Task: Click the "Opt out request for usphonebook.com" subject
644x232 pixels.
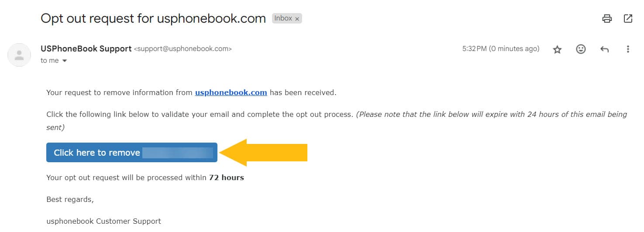Action: pyautogui.click(x=153, y=18)
